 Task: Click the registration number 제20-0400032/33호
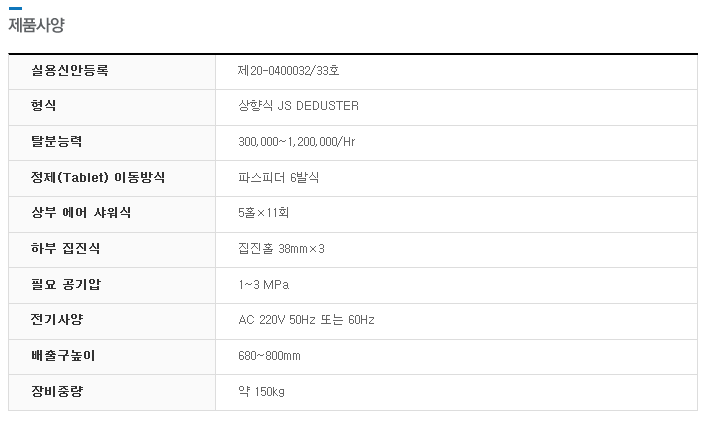click(x=288, y=71)
